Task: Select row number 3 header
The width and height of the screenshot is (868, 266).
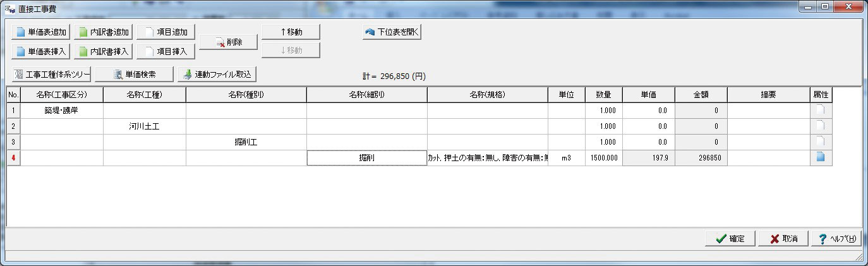Action: (14, 142)
